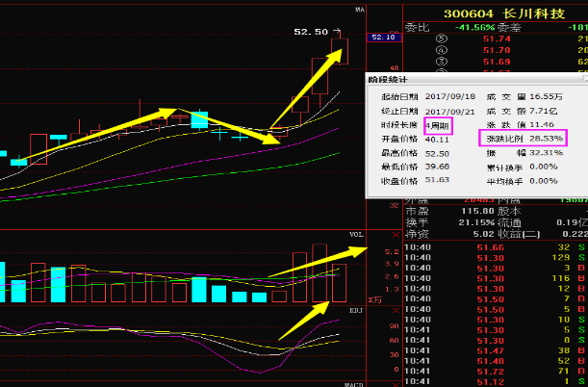Select the VOL indicator label
Image resolution: width=588 pixels, height=387 pixels.
pos(357,235)
